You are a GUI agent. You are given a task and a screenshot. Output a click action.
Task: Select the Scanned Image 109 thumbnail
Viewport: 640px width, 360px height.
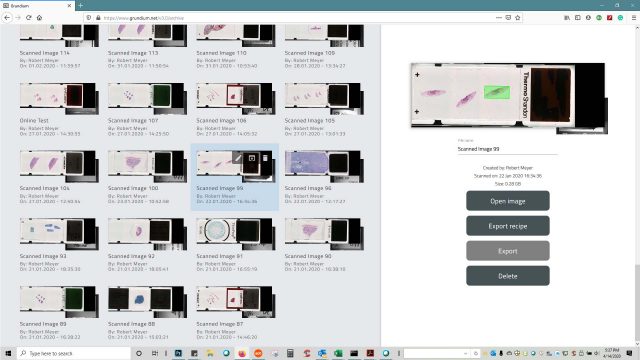324,36
